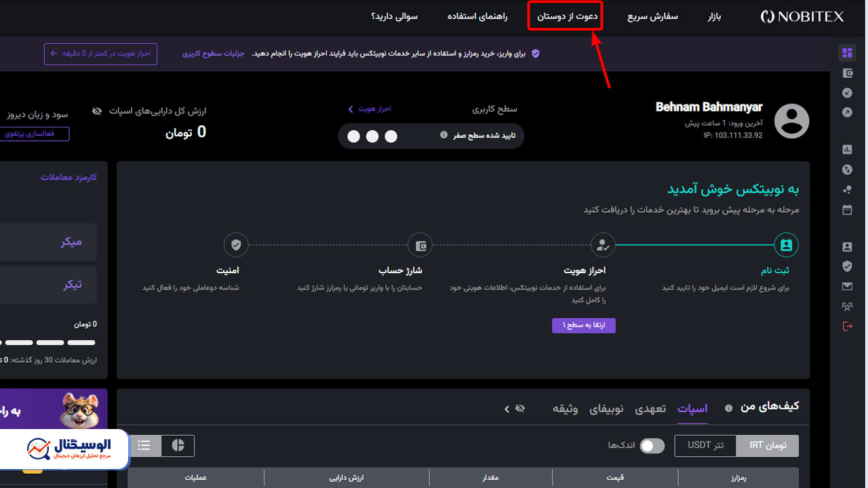Click the قیمت column header
Image resolution: width=868 pixels, height=488 pixels.
point(614,477)
